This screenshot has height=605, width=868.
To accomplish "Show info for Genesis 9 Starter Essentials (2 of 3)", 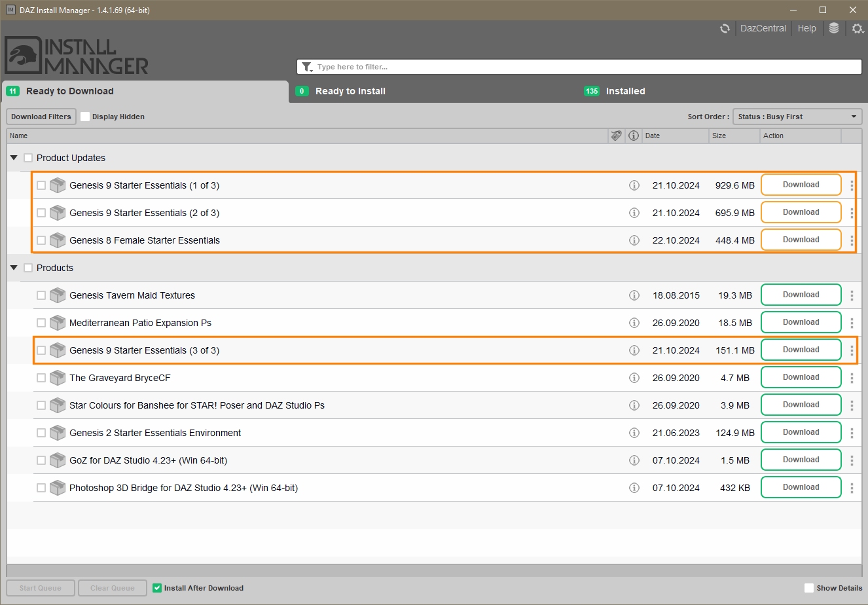I will 634,213.
